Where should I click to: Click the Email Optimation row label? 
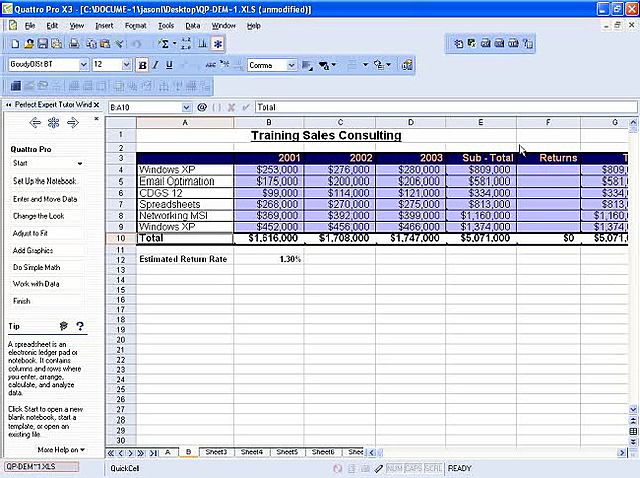(x=185, y=181)
